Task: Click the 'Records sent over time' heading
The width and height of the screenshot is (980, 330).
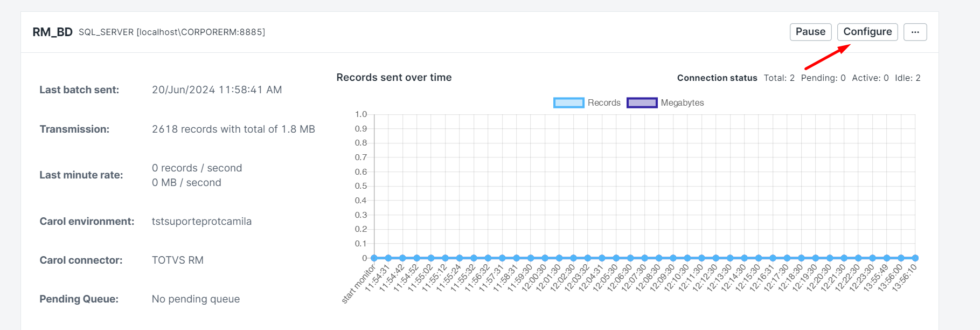Action: click(x=394, y=78)
